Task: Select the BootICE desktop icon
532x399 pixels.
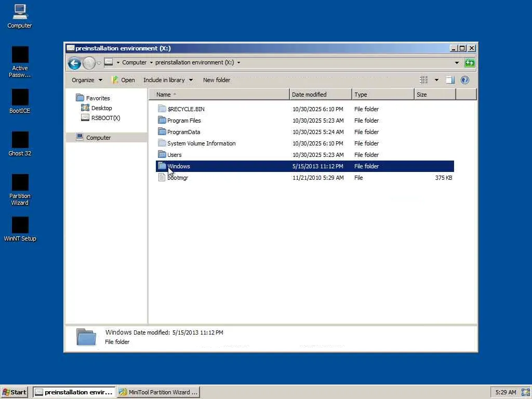Action: pyautogui.click(x=20, y=101)
